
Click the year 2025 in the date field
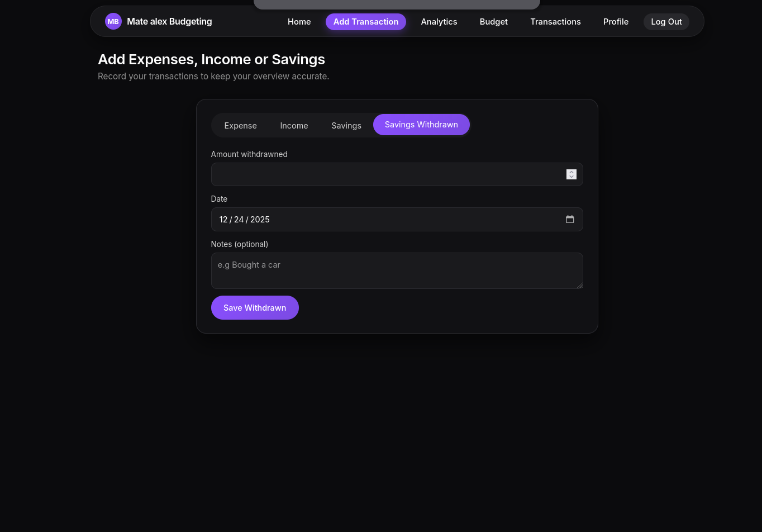click(x=260, y=220)
